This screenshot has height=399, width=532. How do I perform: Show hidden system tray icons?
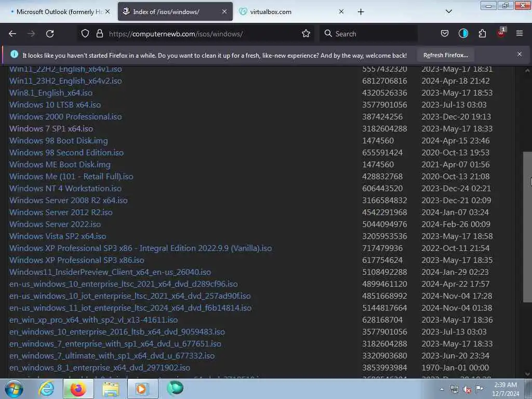(x=442, y=390)
